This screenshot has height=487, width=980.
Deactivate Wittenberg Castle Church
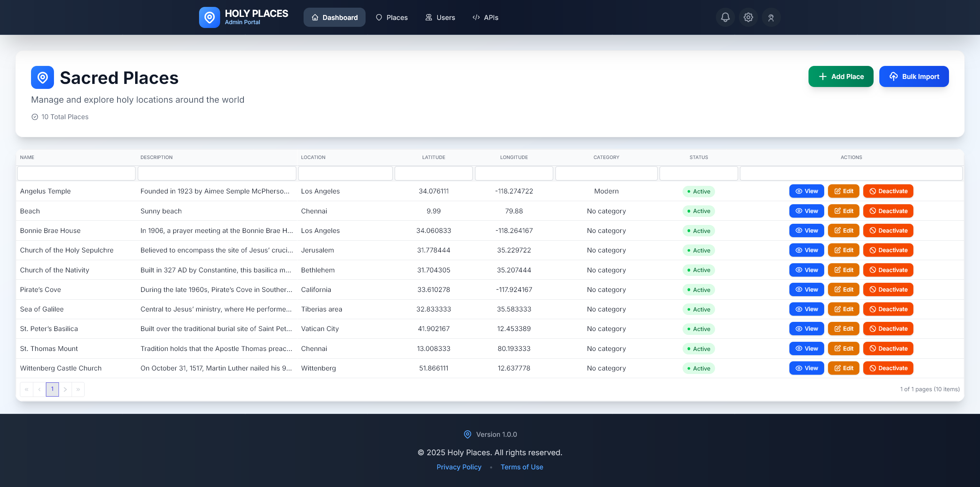tap(888, 368)
